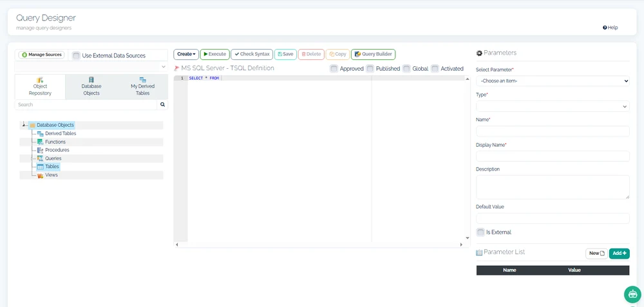The image size is (644, 307).
Task: Toggle the Approved checkbox
Action: tap(334, 68)
